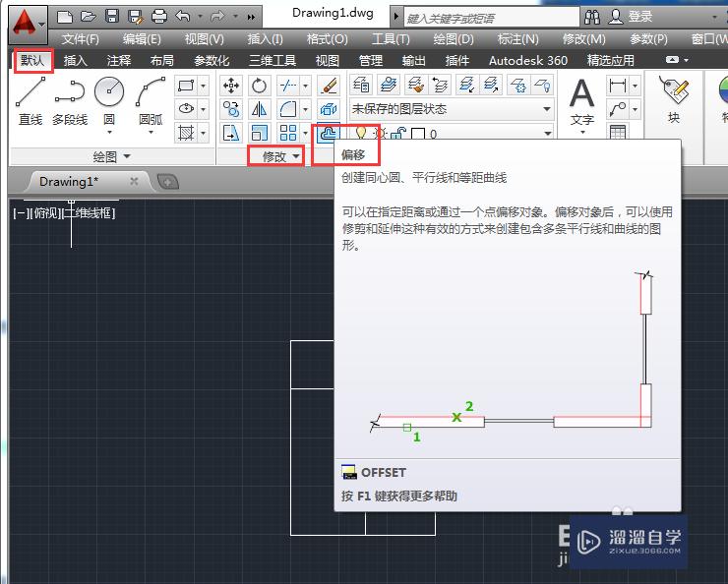728x584 pixels.
Task: Click the new drawing tab plus button
Action: coord(167,182)
